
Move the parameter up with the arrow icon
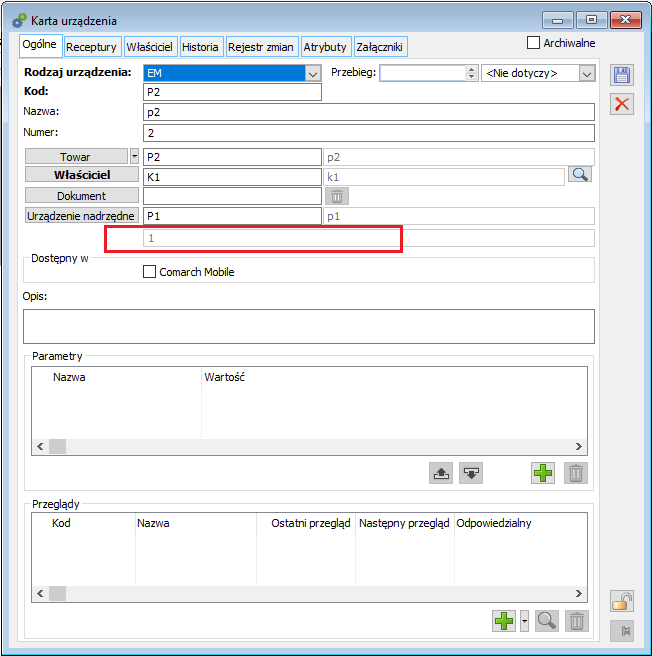(x=441, y=473)
